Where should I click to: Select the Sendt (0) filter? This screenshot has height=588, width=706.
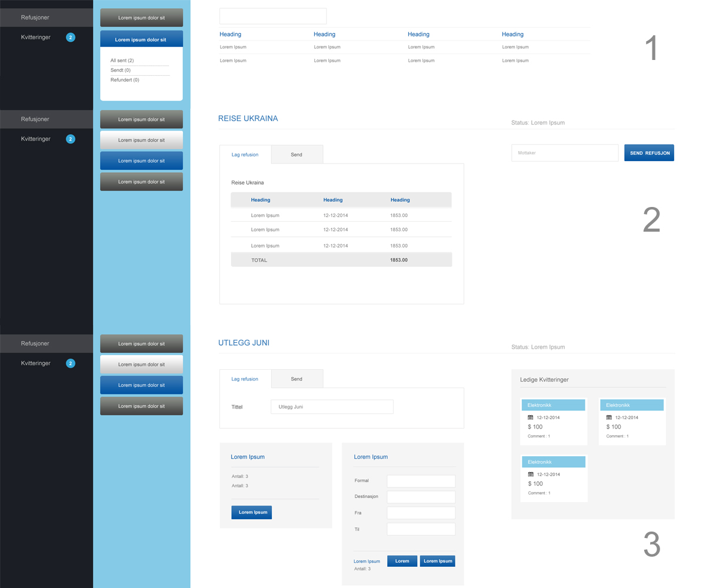pos(120,70)
